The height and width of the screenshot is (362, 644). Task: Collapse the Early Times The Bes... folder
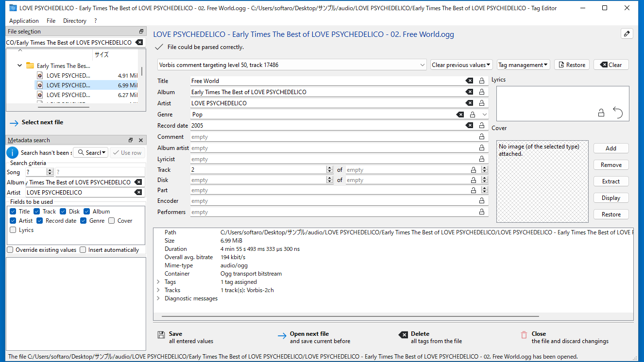19,66
